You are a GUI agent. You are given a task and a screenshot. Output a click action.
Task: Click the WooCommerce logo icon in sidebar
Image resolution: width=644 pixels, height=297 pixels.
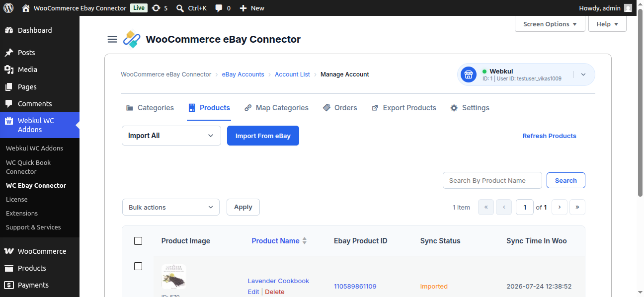9,251
